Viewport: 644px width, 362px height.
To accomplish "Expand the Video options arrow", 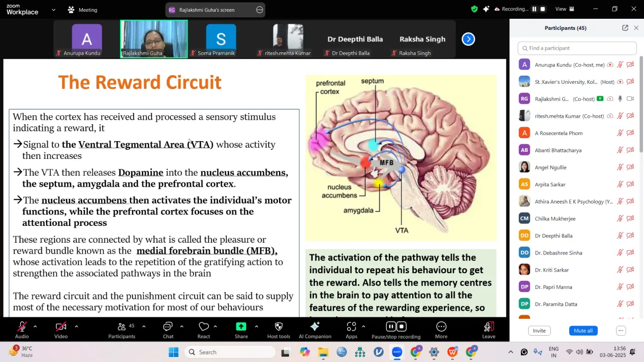I will pyautogui.click(x=76, y=326).
